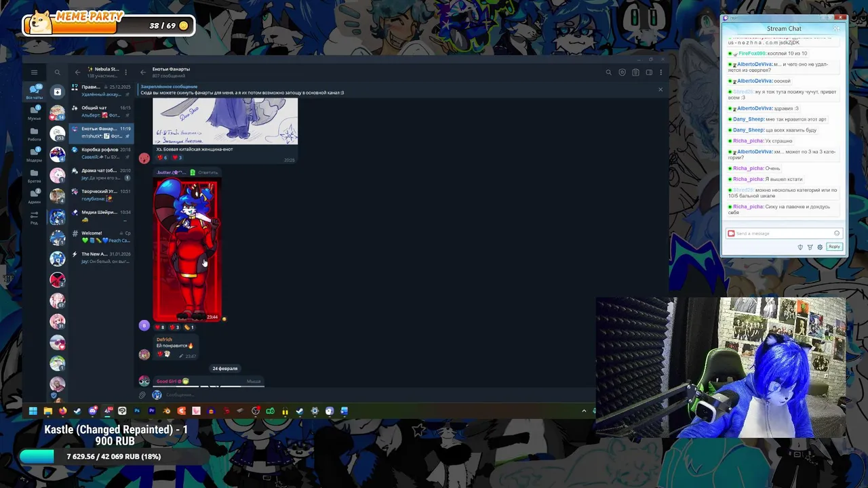Viewport: 868px width, 488px height.
Task: Select the Работа folder tab
Action: pos(34,134)
